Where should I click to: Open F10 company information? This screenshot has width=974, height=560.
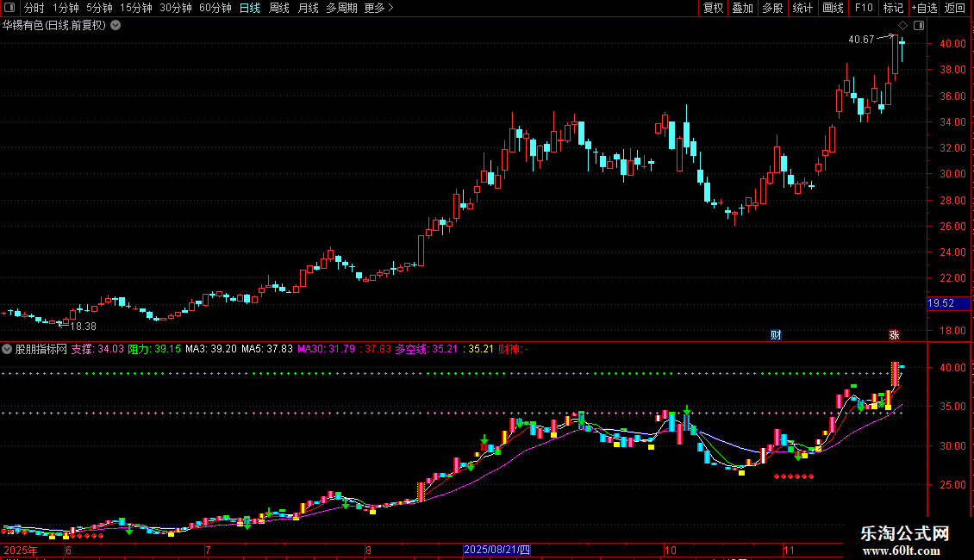click(x=864, y=8)
